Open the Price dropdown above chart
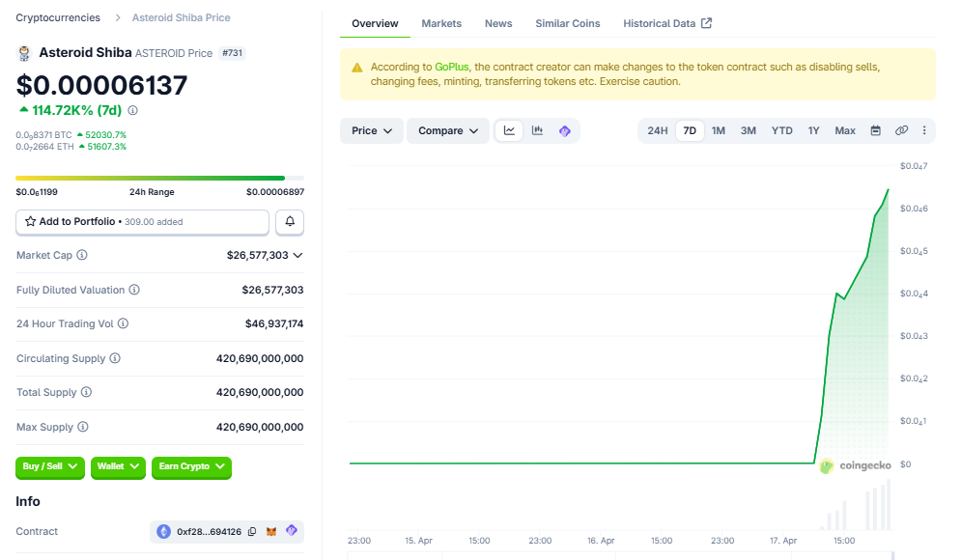Viewport: 961px width, 560px height. (372, 130)
